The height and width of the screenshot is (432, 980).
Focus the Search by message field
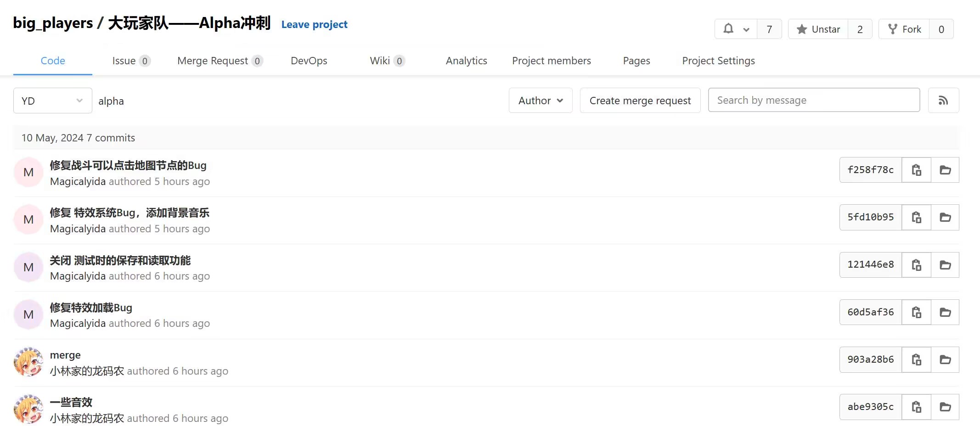(x=814, y=100)
